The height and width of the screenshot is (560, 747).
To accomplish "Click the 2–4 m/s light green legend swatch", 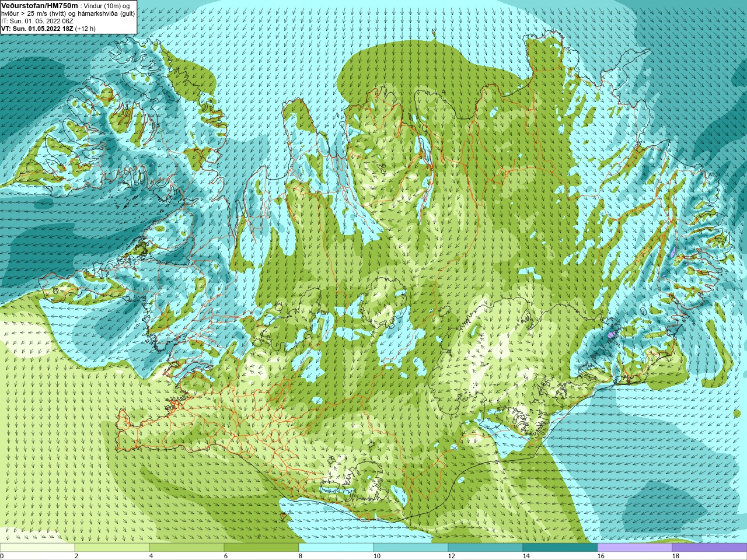I will tap(112, 547).
